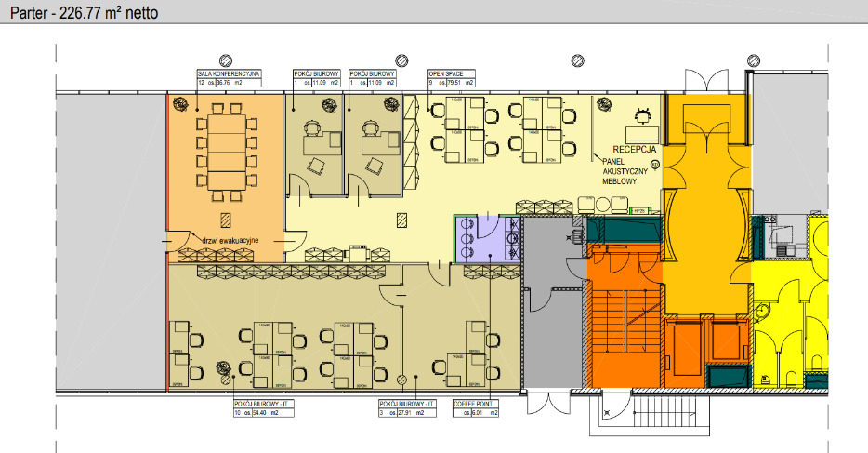The height and width of the screenshot is (453, 868).
Task: Select the plant symbol in the large IT office
Action: 223,368
